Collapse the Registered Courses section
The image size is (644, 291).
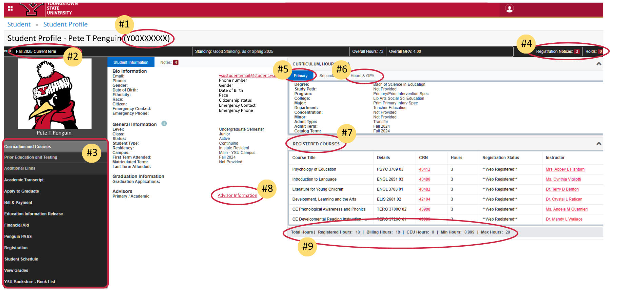click(x=599, y=144)
